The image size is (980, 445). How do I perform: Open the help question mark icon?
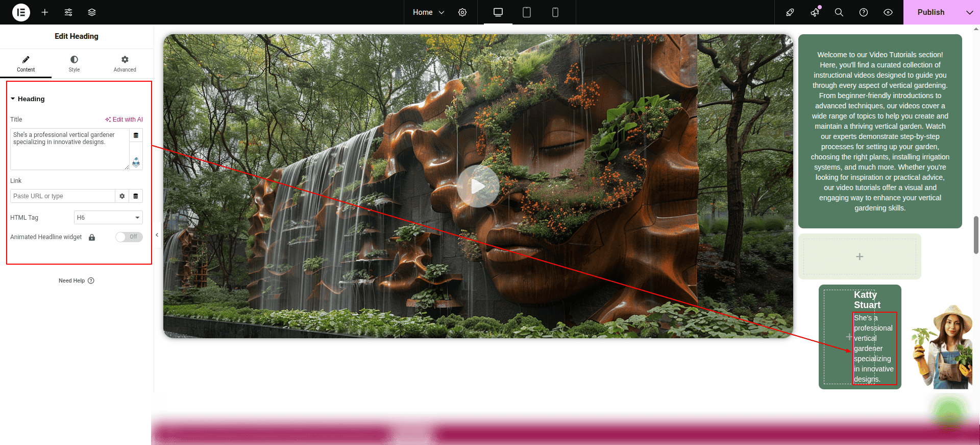pos(864,12)
